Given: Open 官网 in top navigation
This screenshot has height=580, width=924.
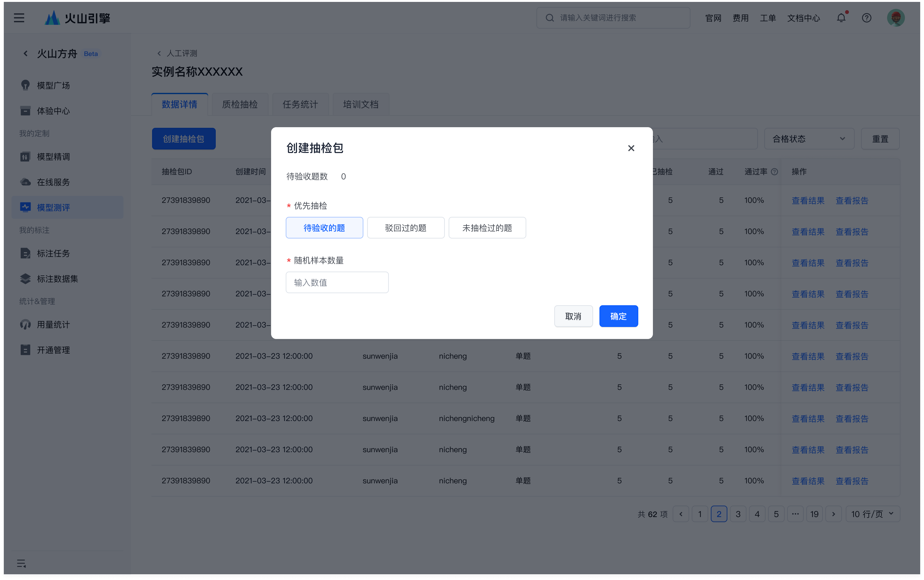Looking at the screenshot, I should pos(713,18).
